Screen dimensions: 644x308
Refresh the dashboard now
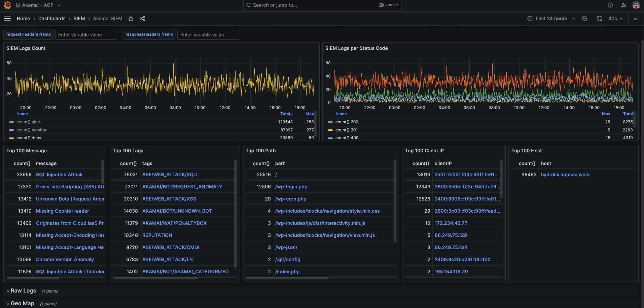pyautogui.click(x=600, y=19)
